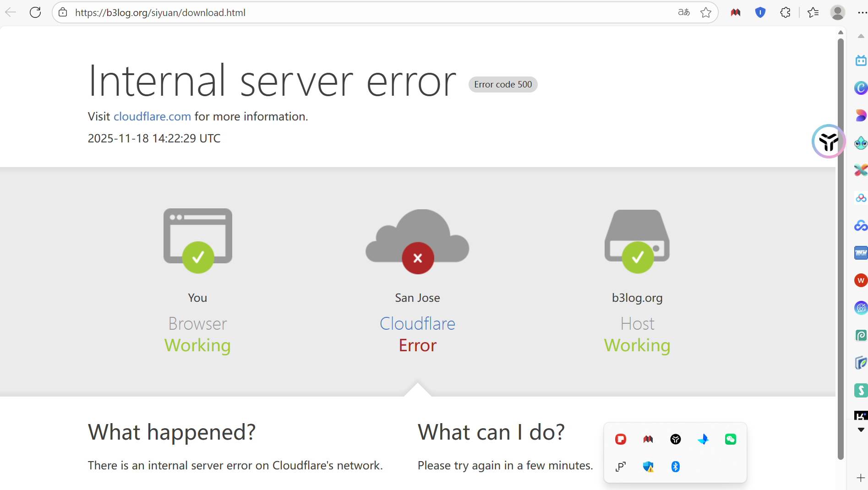
Task: Click the 'What can I do?' heading
Action: tap(491, 432)
